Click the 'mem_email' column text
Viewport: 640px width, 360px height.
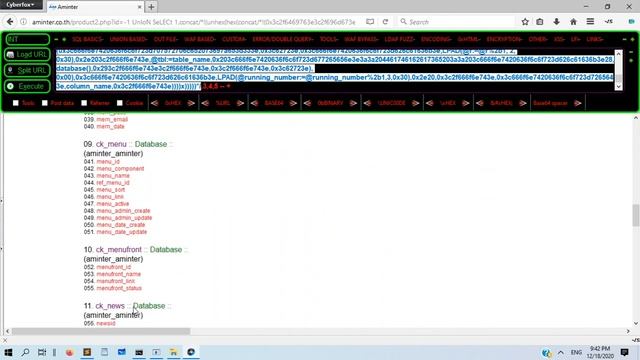(112, 119)
